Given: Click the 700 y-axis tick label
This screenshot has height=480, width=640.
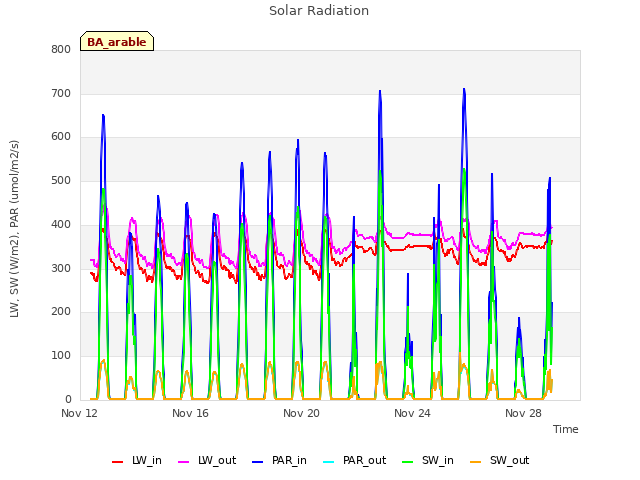Looking at the screenshot, I should (x=61, y=93).
